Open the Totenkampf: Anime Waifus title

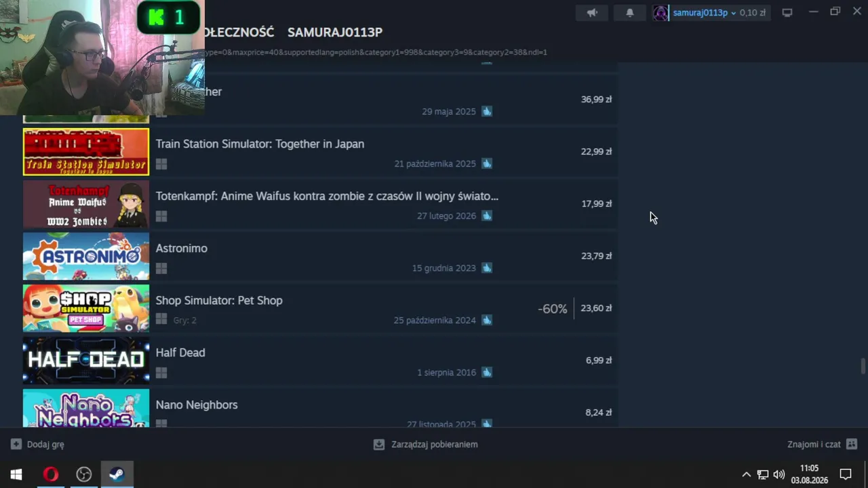coord(327,196)
